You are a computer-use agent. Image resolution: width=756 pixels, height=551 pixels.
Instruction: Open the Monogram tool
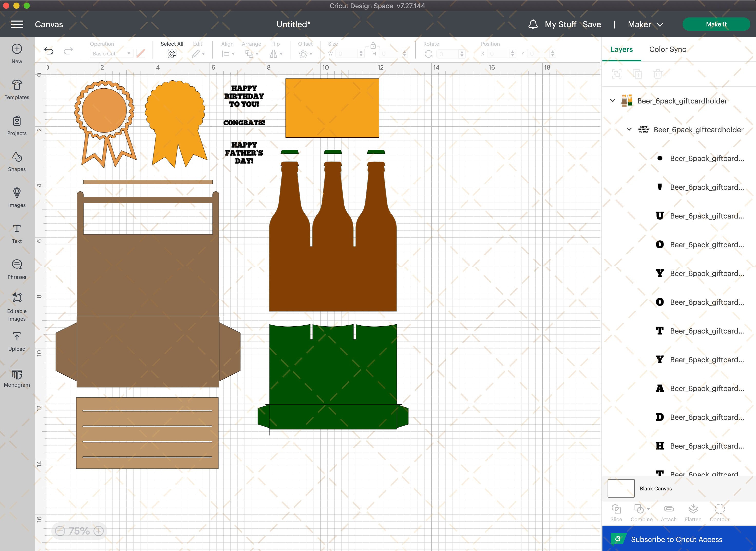point(17,378)
